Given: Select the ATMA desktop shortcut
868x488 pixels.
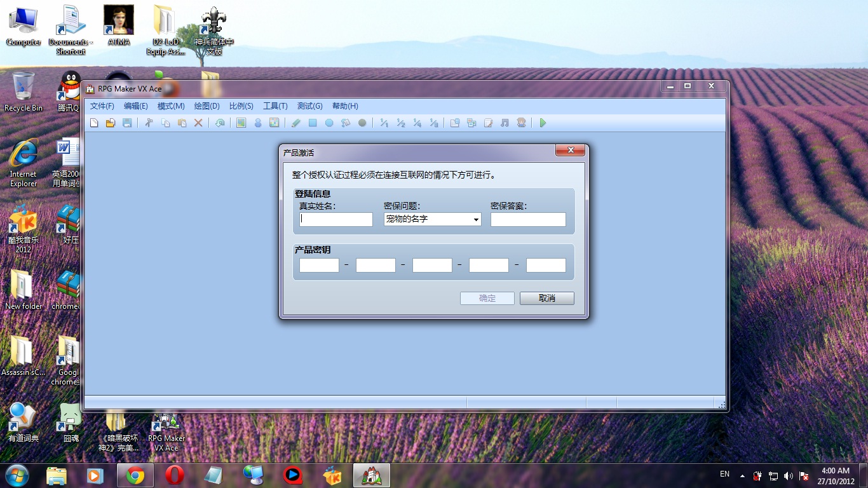Looking at the screenshot, I should click(119, 26).
